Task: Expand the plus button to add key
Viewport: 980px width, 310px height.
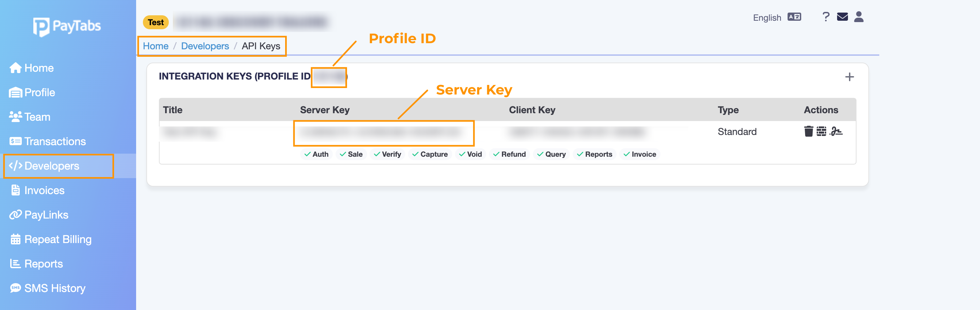Action: pyautogui.click(x=849, y=77)
